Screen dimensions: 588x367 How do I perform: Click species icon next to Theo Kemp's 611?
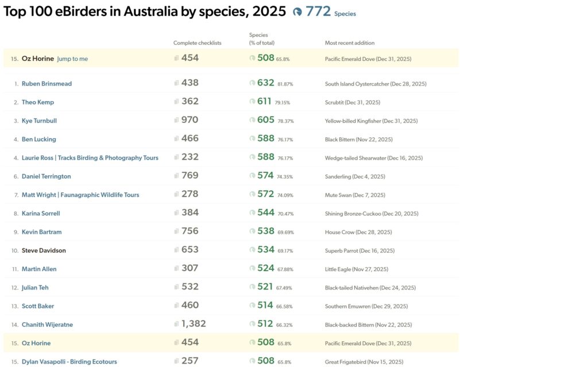tap(252, 102)
